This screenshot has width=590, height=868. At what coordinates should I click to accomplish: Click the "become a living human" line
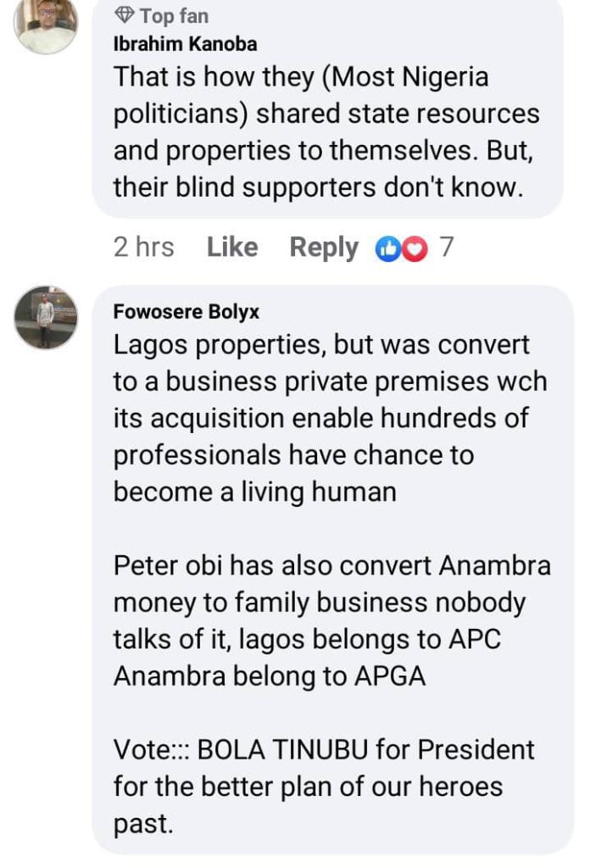pyautogui.click(x=255, y=492)
